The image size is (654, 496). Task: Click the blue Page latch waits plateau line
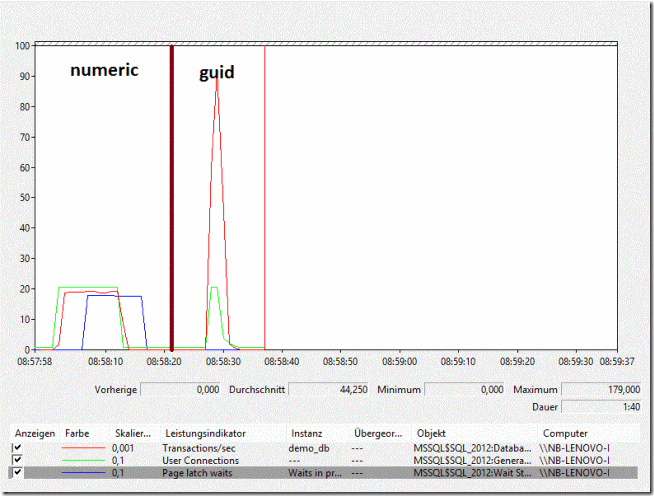(115, 296)
